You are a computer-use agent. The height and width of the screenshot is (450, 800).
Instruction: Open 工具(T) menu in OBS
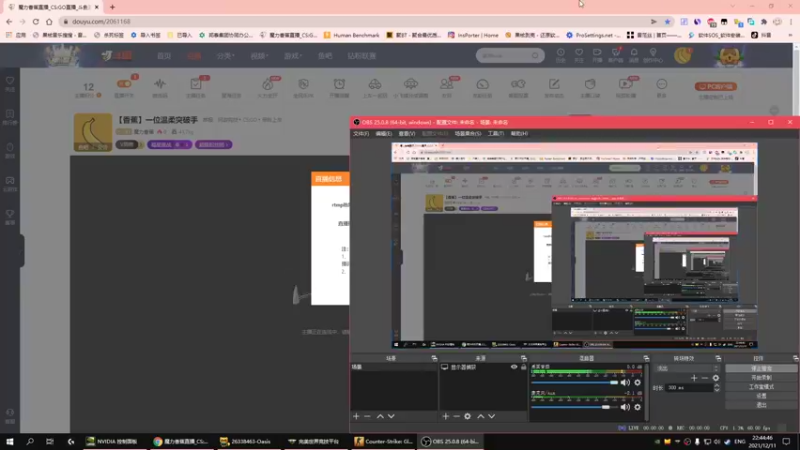coord(495,134)
